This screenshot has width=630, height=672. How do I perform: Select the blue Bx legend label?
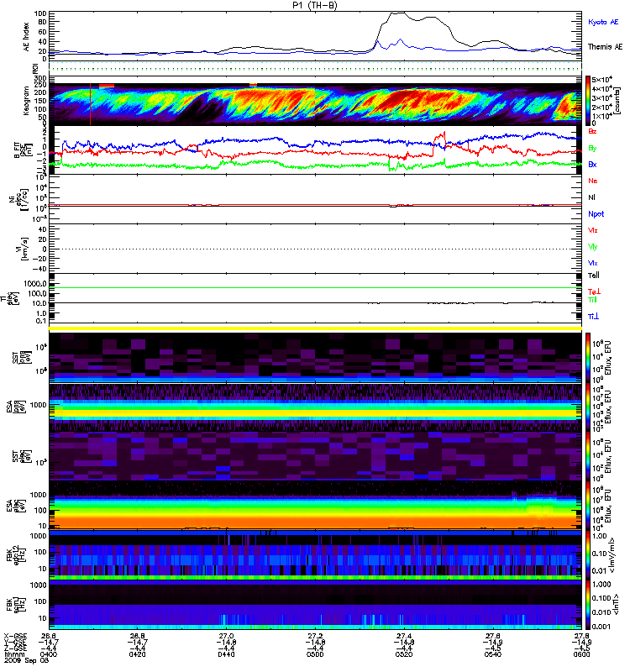click(592, 164)
